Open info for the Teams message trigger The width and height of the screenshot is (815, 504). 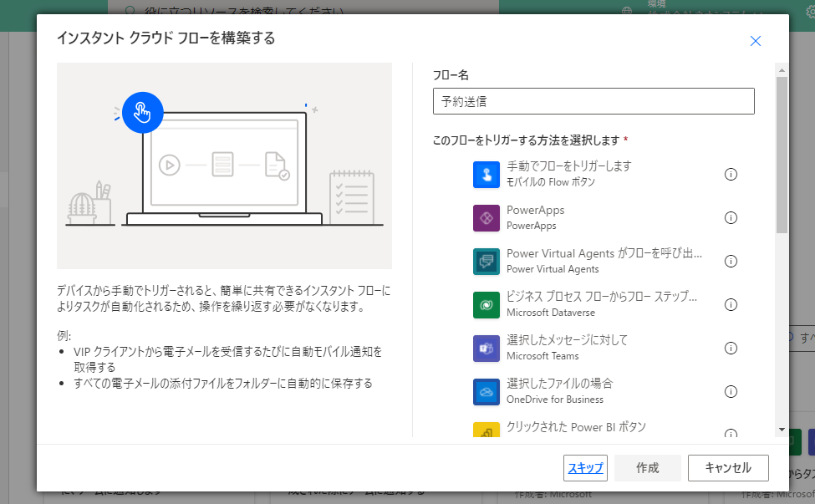click(x=731, y=348)
